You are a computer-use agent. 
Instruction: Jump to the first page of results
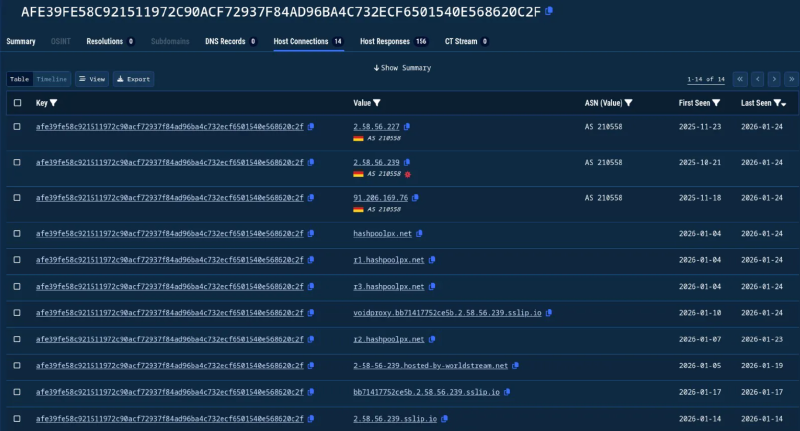pos(740,79)
